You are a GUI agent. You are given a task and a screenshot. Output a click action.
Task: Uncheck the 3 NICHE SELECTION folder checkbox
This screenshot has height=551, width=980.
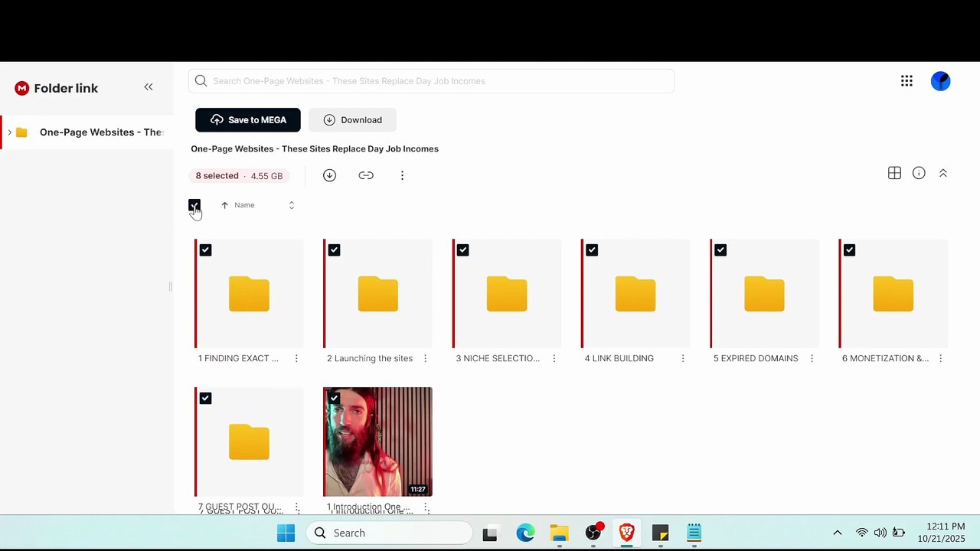point(462,250)
